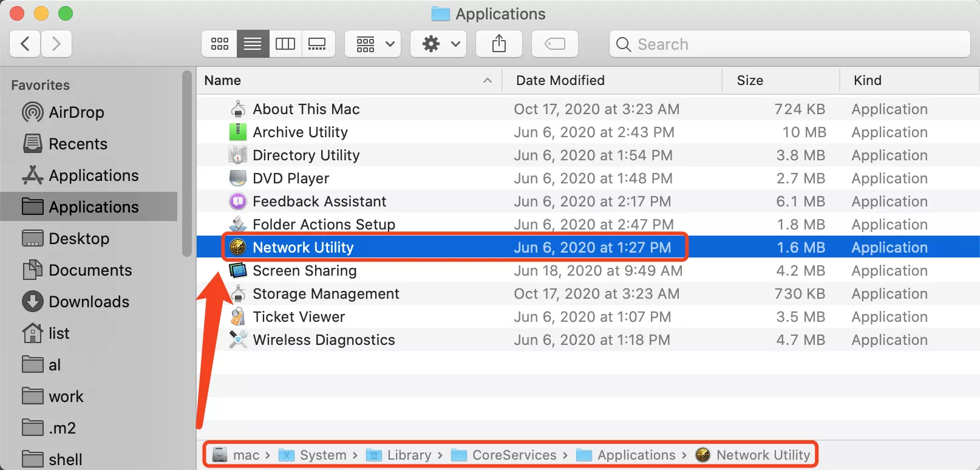Select the 'Archive Utility' file name
The image size is (980, 470).
(300, 132)
